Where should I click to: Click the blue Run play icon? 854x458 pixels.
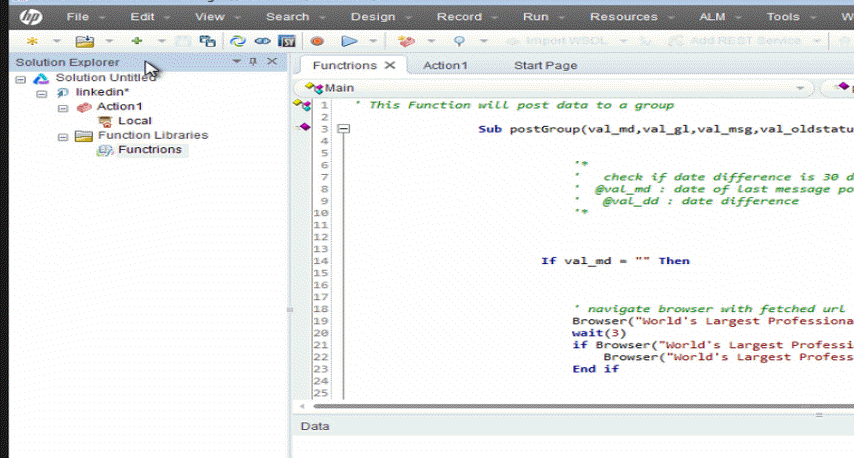(349, 41)
